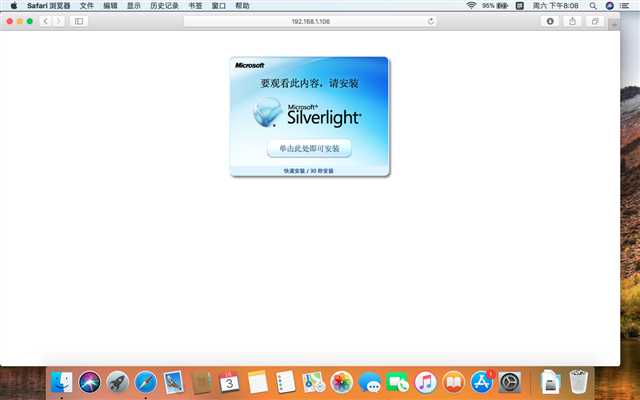Open iBooks in the Dock
Viewport: 640px width, 400px height.
453,382
